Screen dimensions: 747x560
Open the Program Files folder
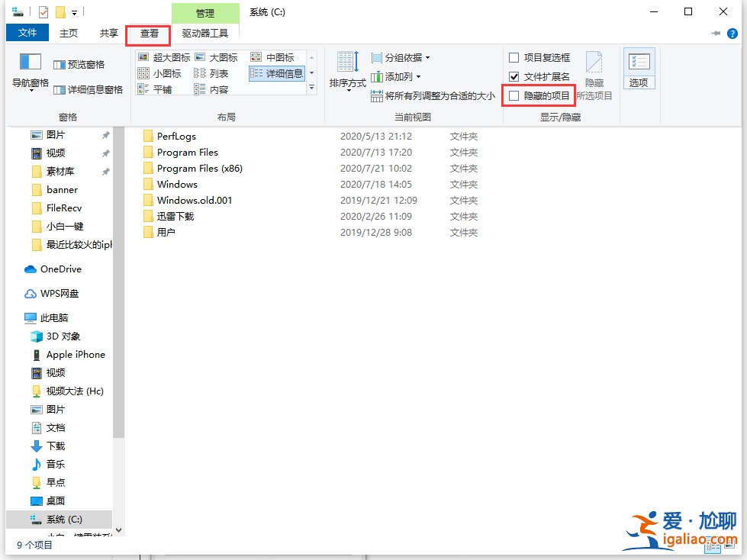coord(186,152)
